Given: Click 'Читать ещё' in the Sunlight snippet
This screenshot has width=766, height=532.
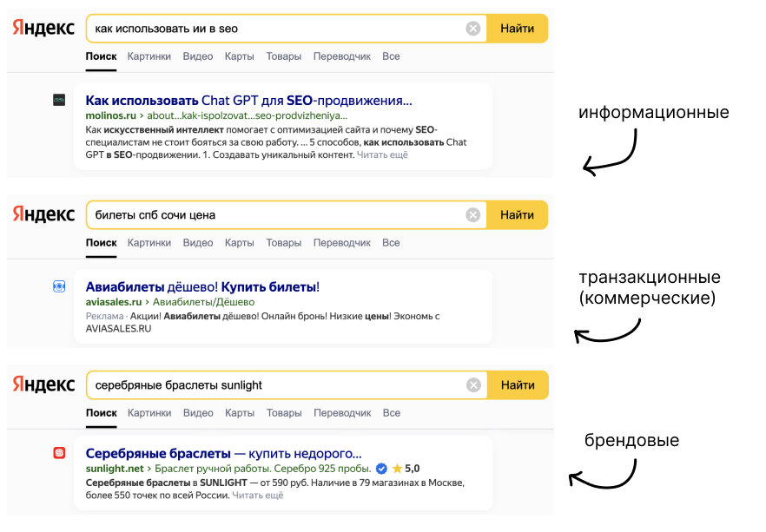Looking at the screenshot, I should pyautogui.click(x=257, y=496).
